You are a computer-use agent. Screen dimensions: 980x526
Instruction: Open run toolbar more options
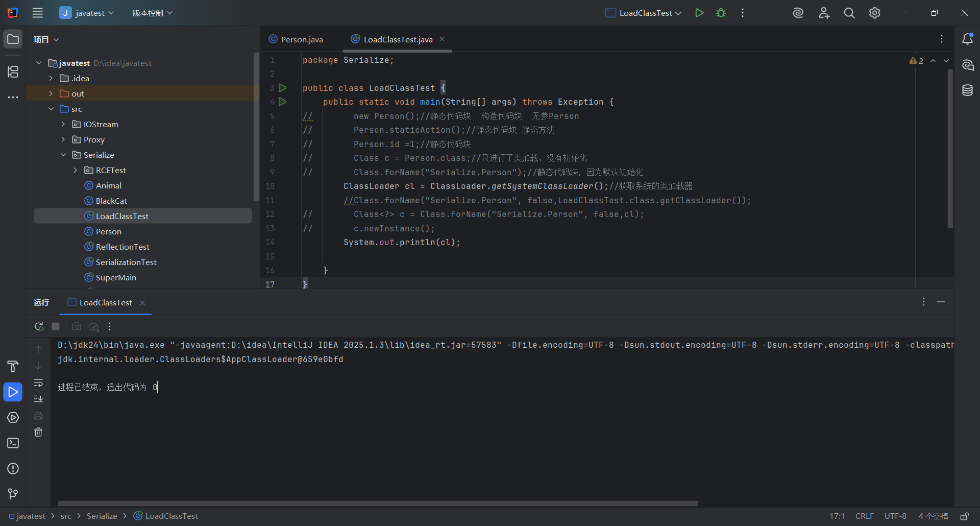pos(110,326)
